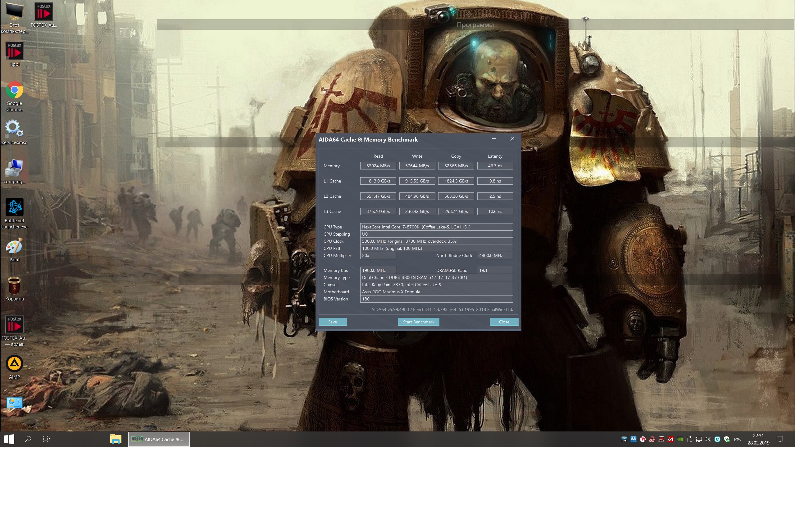This screenshot has width=795, height=532.
Task: Click the Safely Remove Hardware icon
Action: point(689,439)
